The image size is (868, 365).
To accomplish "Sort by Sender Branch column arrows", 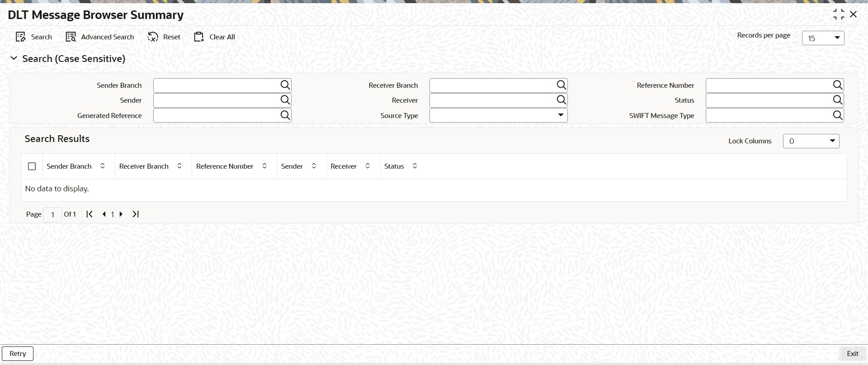I will point(103,166).
